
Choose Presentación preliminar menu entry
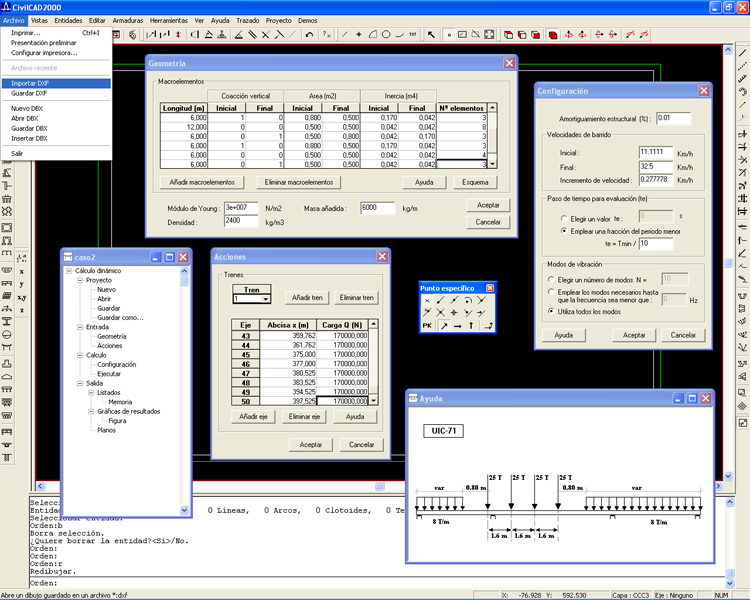click(56, 43)
